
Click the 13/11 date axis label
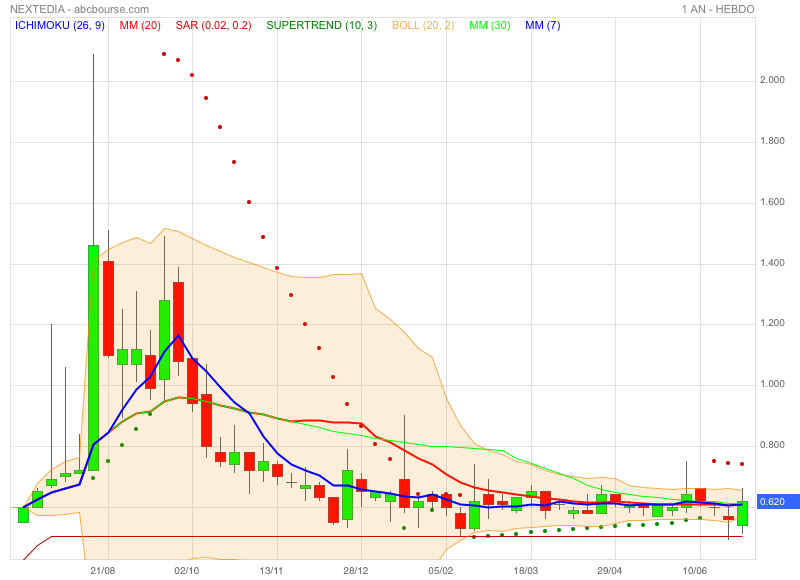pyautogui.click(x=271, y=570)
